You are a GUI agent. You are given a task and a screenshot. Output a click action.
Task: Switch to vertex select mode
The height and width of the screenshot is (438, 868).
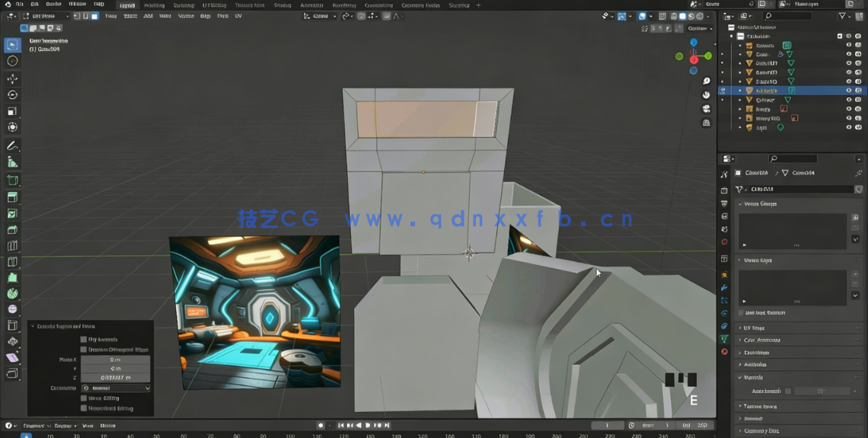76,16
